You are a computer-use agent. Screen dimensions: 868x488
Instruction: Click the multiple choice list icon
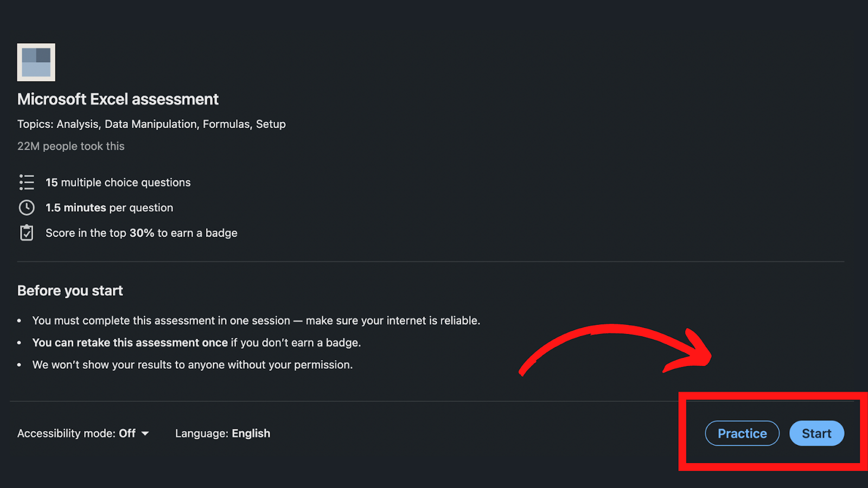pyautogui.click(x=27, y=182)
